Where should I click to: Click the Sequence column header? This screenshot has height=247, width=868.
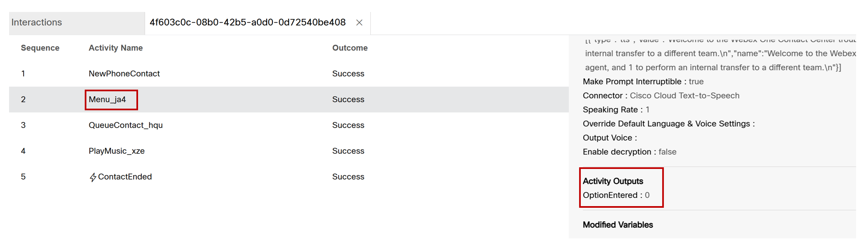click(40, 48)
